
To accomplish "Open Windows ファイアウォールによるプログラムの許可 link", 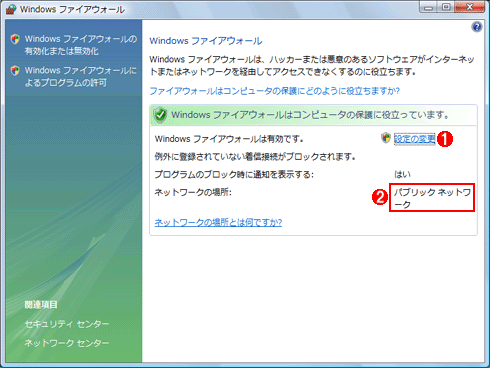I will [x=81, y=76].
